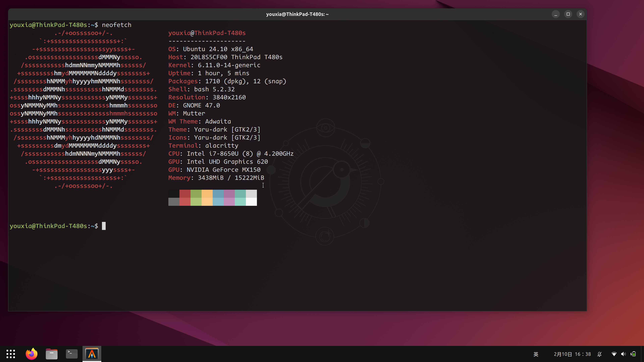Click the Wi-Fi status icon
This screenshot has height=362, width=644.
614,354
